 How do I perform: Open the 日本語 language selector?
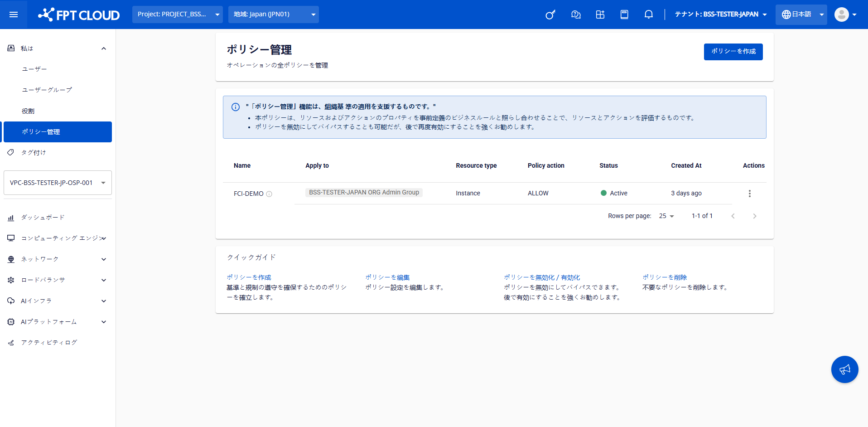coord(801,15)
